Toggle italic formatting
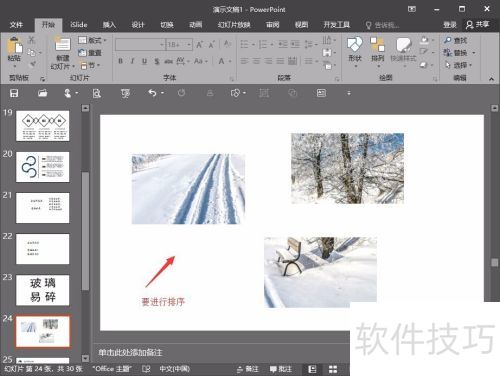The height and width of the screenshot is (376, 500). coord(132,61)
